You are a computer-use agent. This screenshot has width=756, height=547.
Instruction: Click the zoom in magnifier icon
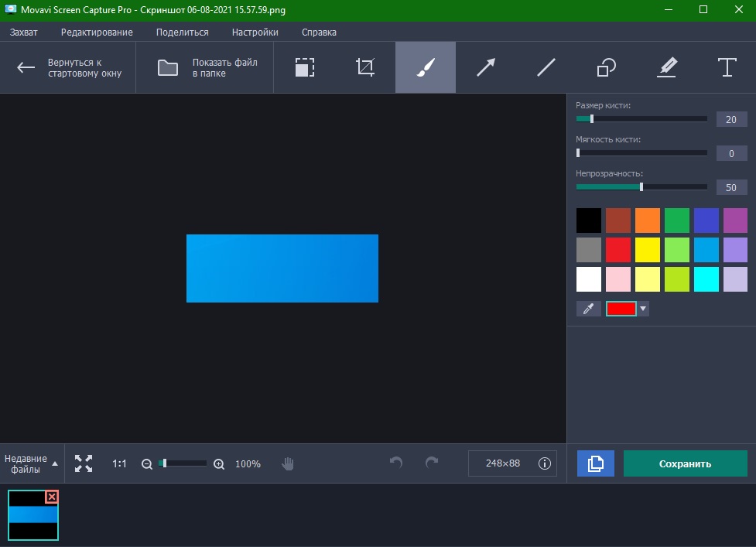click(219, 464)
